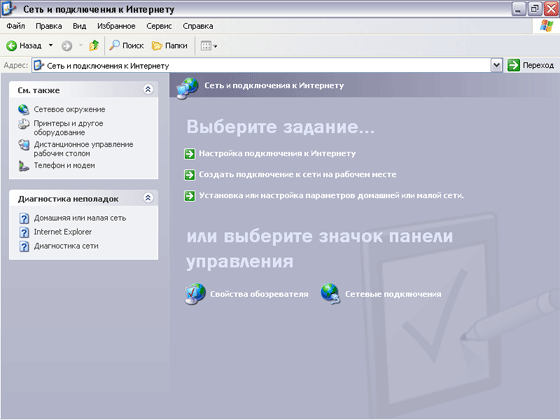
Task: Open Internet Explorer troubleshooter link
Action: coord(62,232)
